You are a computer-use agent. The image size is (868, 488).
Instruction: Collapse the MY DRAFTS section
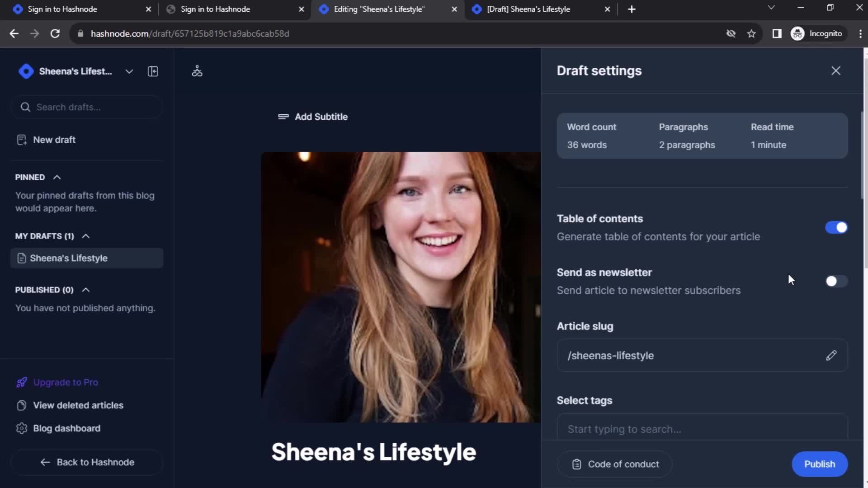point(86,236)
